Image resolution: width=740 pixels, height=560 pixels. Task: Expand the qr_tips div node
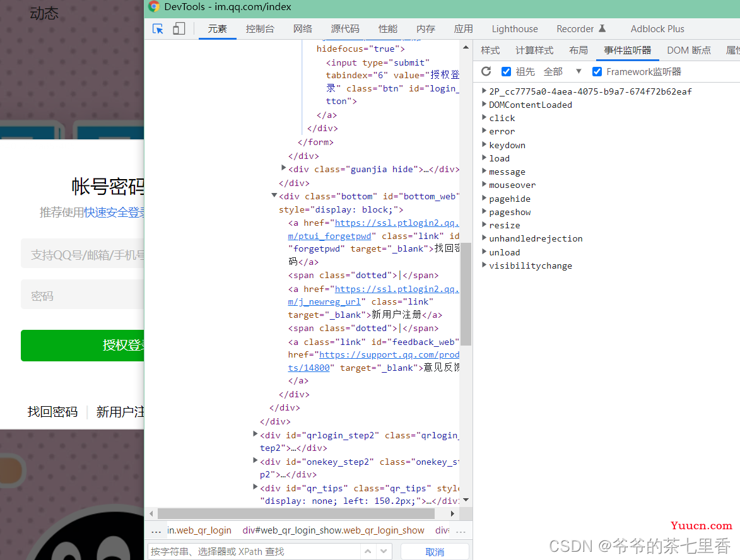[255, 487]
